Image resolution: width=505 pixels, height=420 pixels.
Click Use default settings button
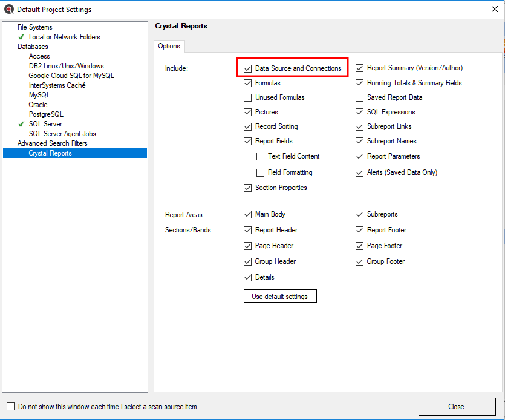pyautogui.click(x=280, y=296)
